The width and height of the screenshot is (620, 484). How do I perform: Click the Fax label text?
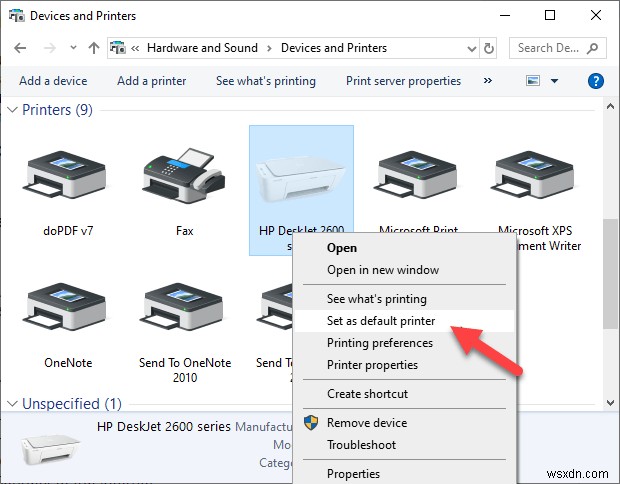(x=185, y=231)
